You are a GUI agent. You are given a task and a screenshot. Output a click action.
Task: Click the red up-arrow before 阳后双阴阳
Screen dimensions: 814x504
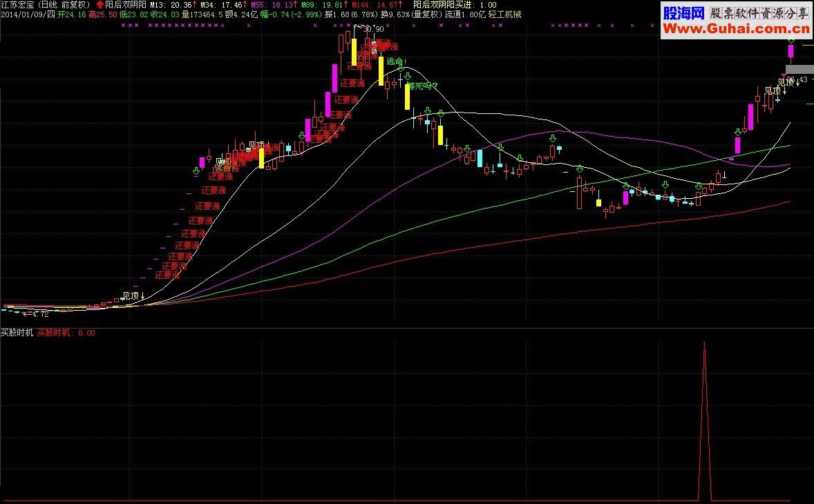coord(100,5)
